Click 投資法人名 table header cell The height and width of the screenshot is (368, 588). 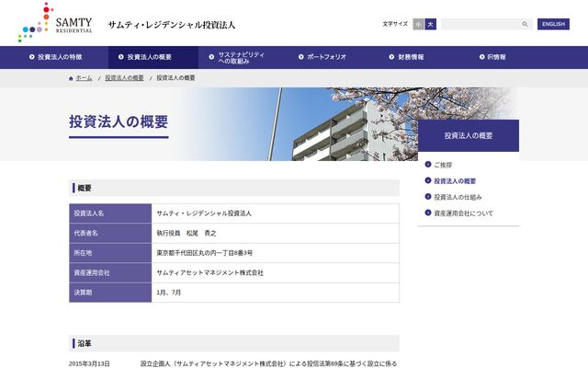tap(110, 213)
